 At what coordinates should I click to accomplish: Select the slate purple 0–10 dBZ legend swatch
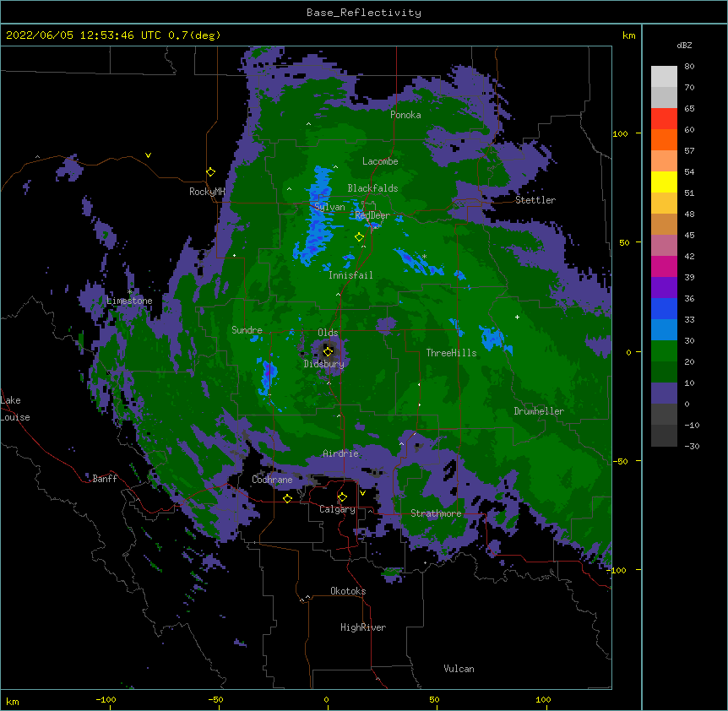coord(664,393)
